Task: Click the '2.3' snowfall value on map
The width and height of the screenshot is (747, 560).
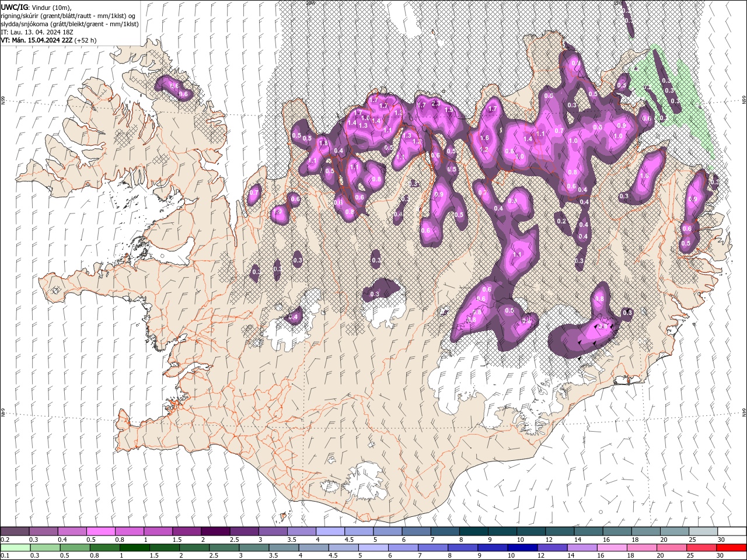Action: (435, 103)
